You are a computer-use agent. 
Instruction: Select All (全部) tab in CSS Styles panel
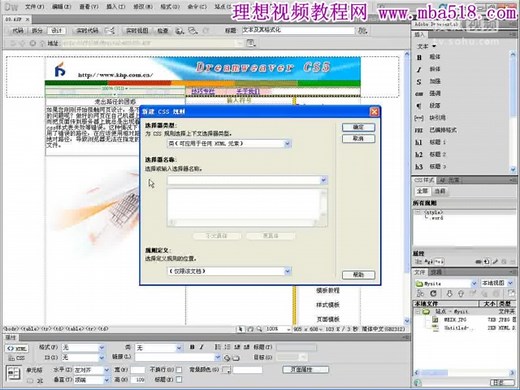click(x=422, y=191)
